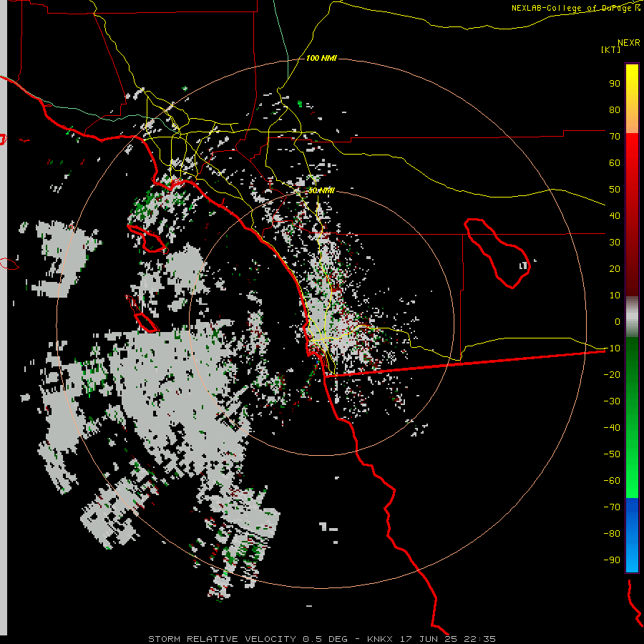Pick the bright green band on the color bar
Viewport: 644px width, 644px height.
point(632,472)
